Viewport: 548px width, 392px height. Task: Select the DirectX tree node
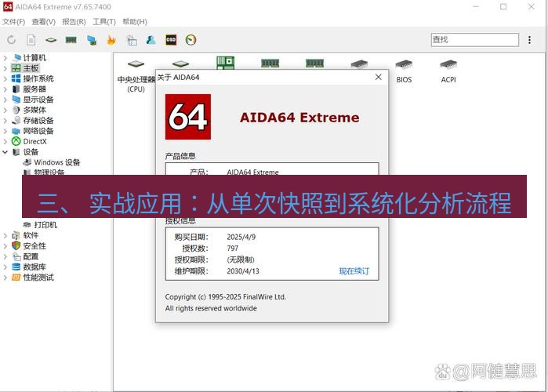coord(34,141)
